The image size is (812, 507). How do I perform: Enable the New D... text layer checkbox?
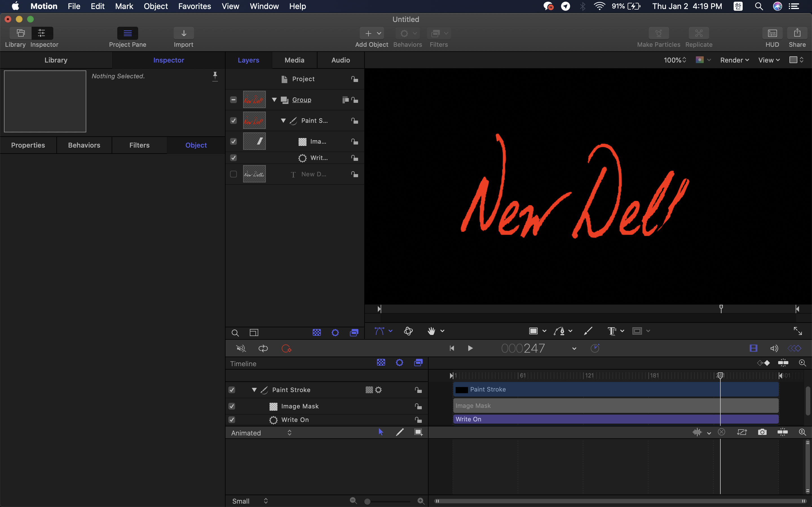click(233, 174)
